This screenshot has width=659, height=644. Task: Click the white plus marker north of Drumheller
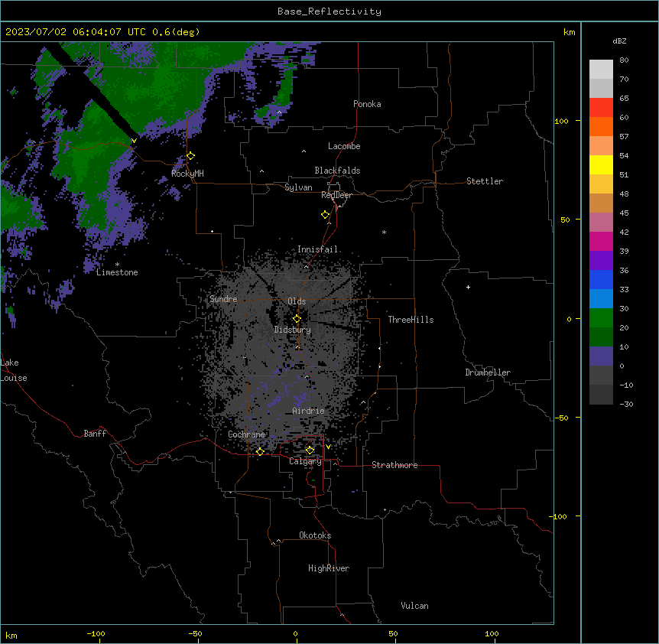pos(468,287)
